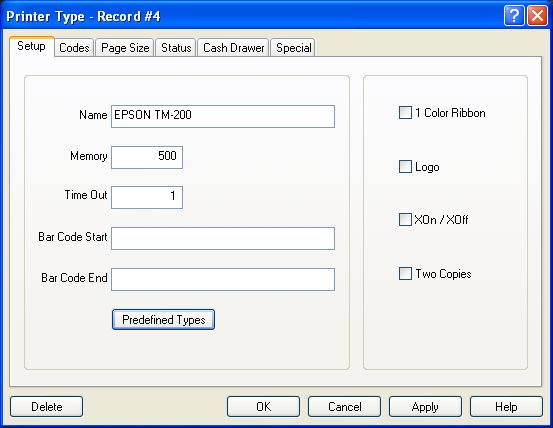Select the Setup tab
The image size is (553, 428).
(32, 46)
